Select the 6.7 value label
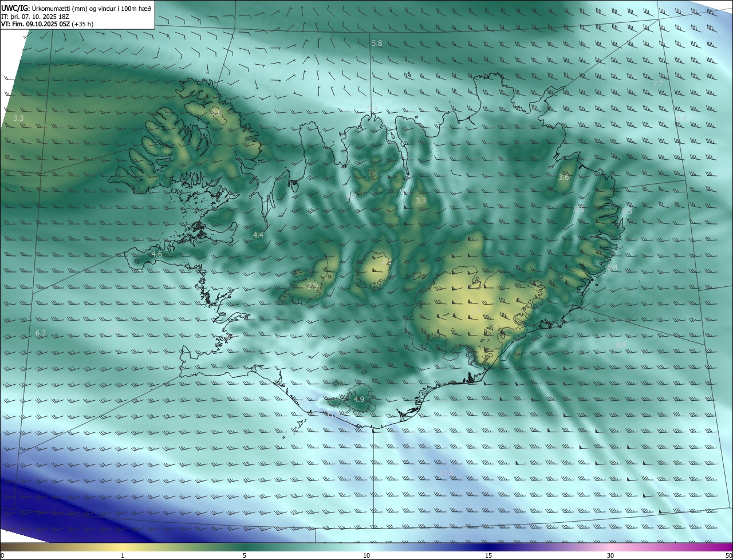Viewport: 733px width, 560px height. (x=40, y=333)
